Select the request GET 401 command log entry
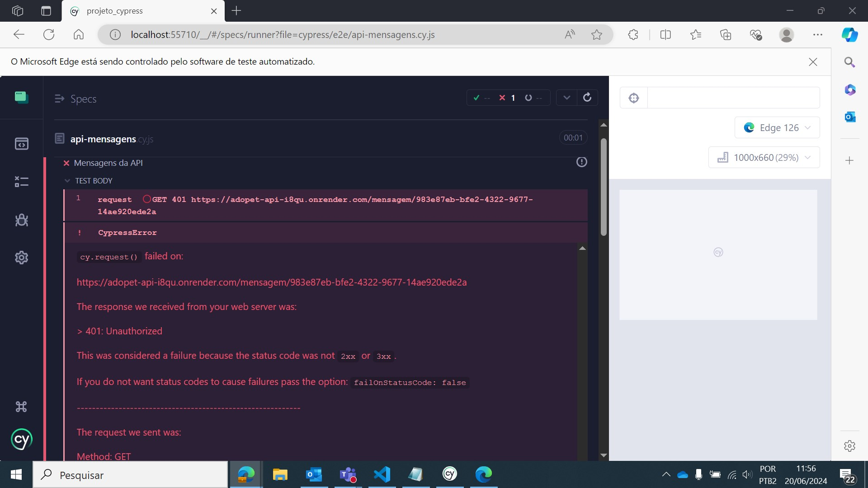 [x=325, y=205]
